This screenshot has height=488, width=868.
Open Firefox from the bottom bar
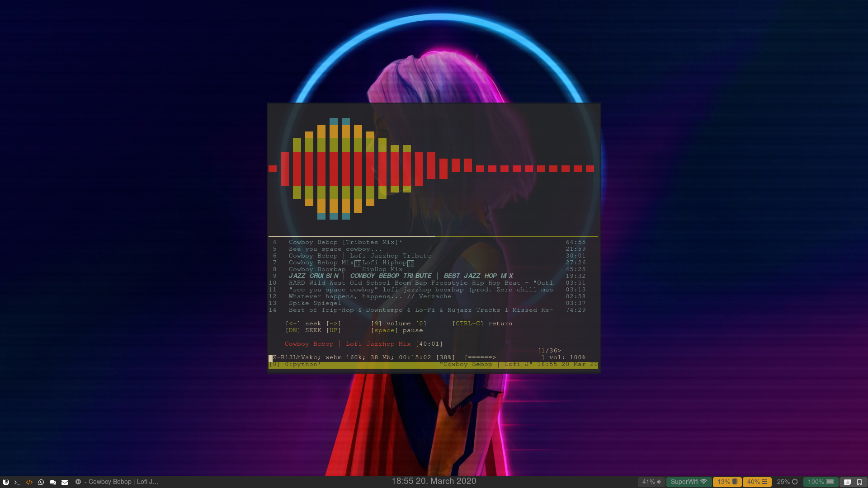(6, 482)
